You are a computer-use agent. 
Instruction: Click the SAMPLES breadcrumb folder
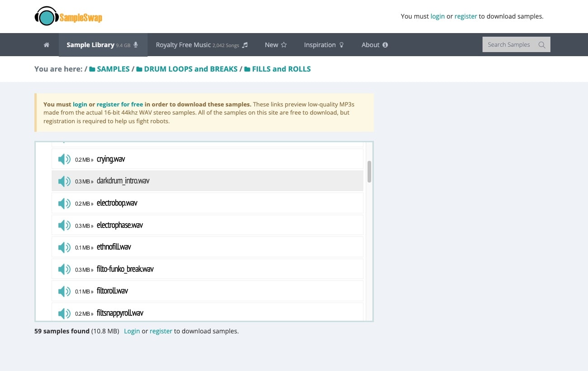point(109,69)
